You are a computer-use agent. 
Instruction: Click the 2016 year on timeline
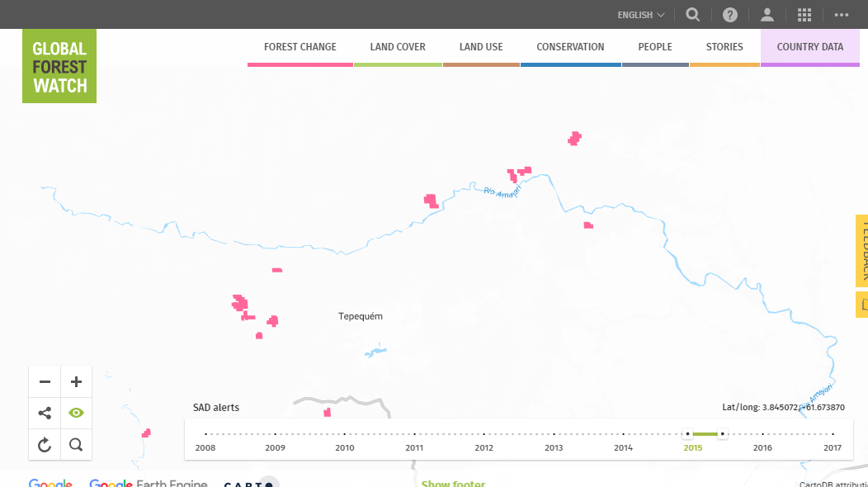click(762, 447)
